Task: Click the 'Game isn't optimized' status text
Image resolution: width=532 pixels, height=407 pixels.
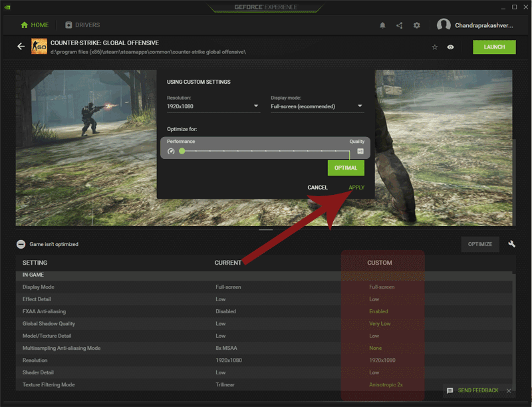Action: click(54, 244)
